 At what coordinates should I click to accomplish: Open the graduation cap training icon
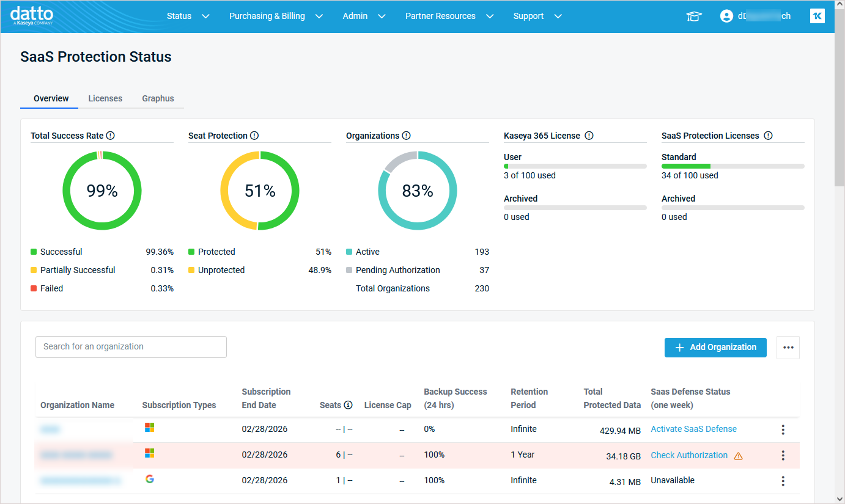(693, 16)
